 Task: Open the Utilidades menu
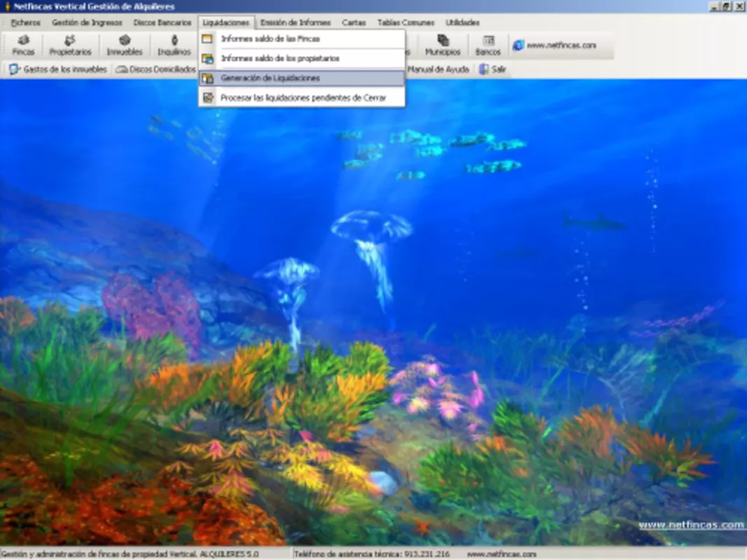click(463, 22)
